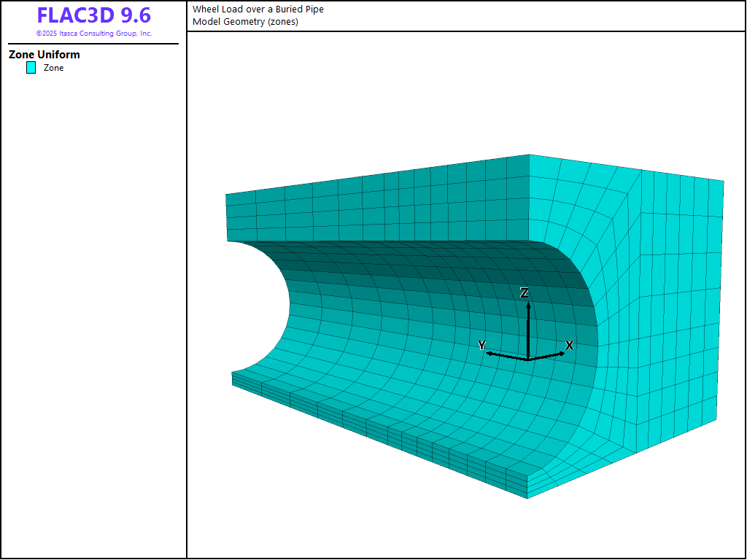The height and width of the screenshot is (560, 747).
Task: Click the Y axis label on the triad
Action: 481,345
